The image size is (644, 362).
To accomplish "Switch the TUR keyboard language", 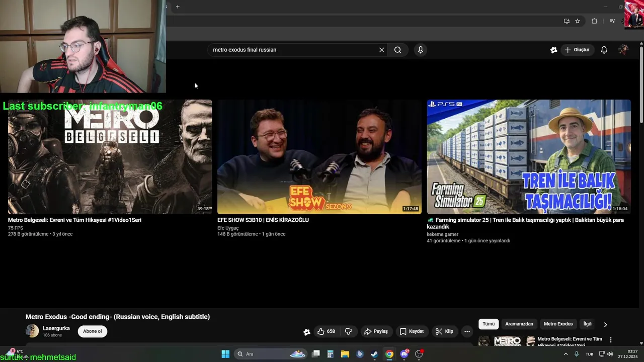I will click(x=589, y=354).
